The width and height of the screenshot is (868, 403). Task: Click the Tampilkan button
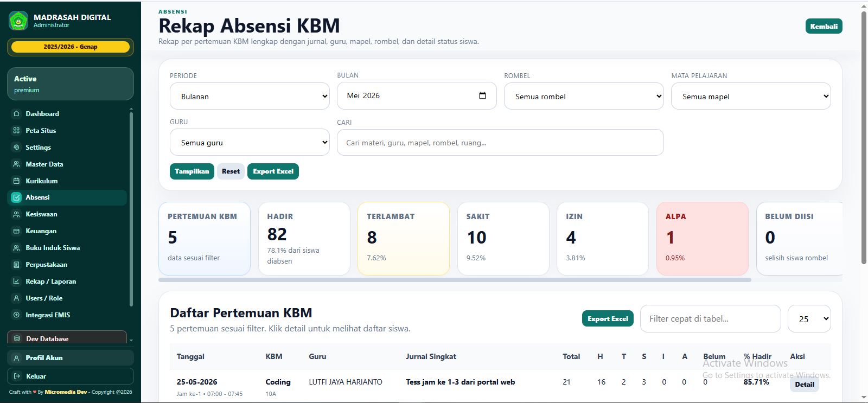pyautogui.click(x=192, y=171)
